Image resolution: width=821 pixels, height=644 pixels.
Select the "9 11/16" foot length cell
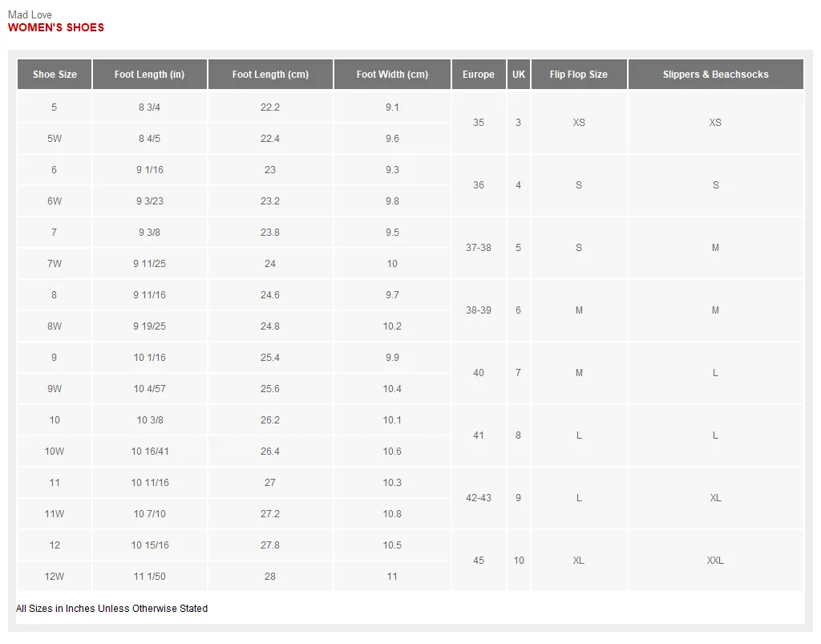pyautogui.click(x=149, y=295)
